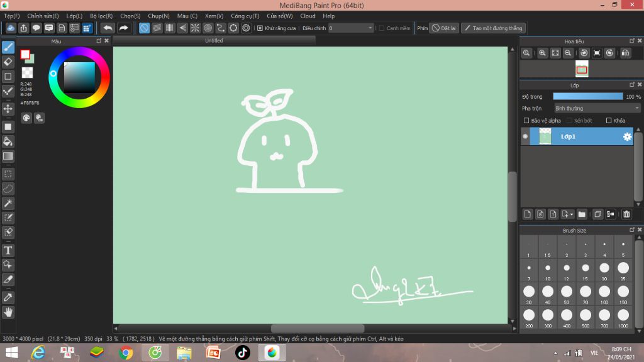This screenshot has height=362, width=644.
Task: Click Tạo một đường thẳng button
Action: point(494,28)
